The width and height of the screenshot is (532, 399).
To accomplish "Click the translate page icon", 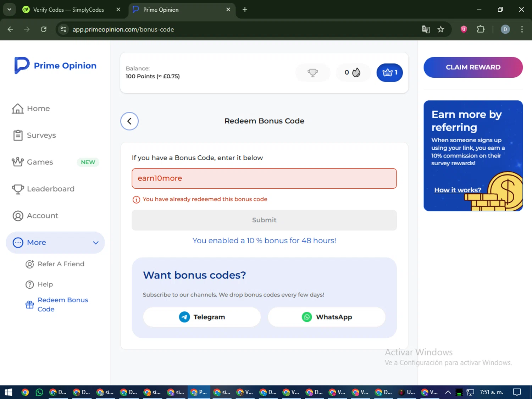I will [426, 29].
